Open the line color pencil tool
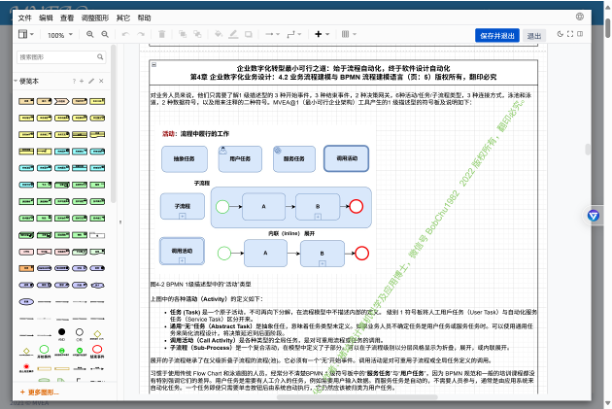Screen dimensions: 612x409 tap(233, 34)
